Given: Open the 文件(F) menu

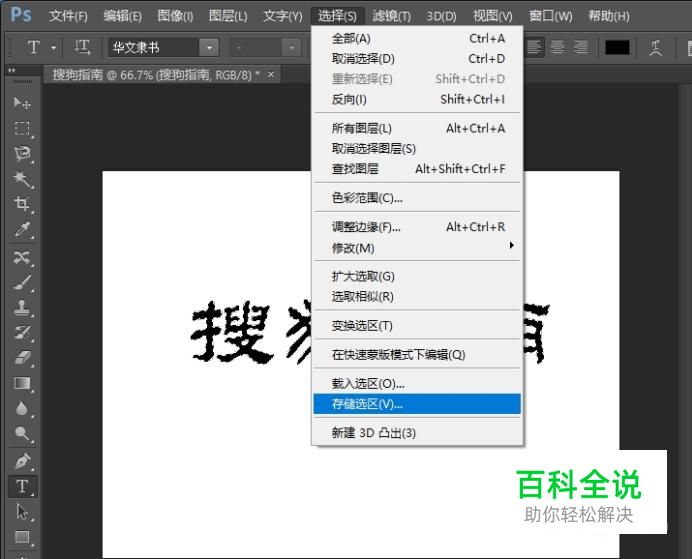Looking at the screenshot, I should 68,16.
